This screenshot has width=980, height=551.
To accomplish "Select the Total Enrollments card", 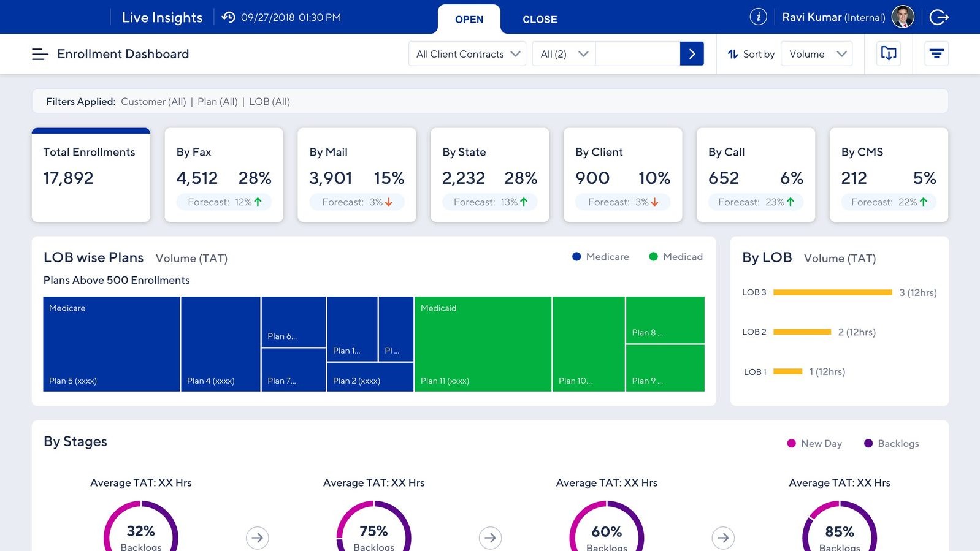I will (x=91, y=175).
